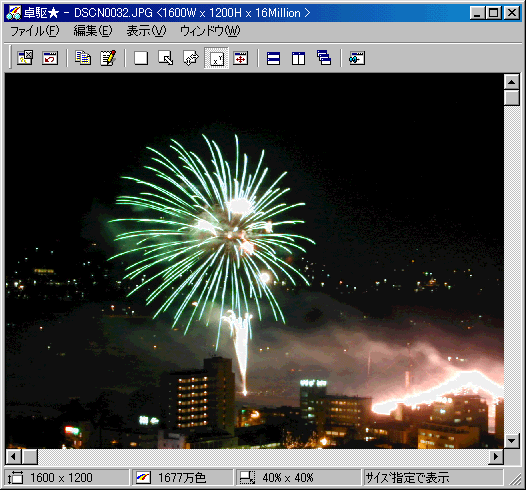Click the vertical scrollbar down arrow
526x490 pixels.
click(512, 440)
